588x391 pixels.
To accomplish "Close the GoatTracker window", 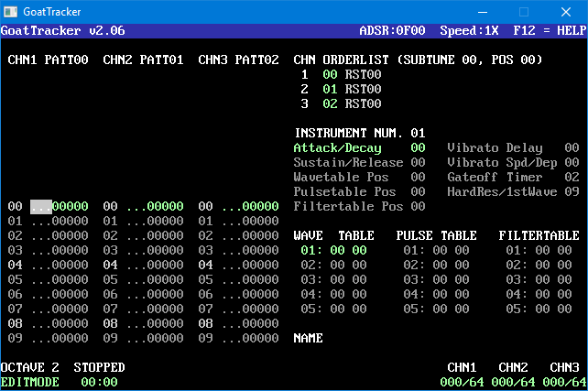I will pyautogui.click(x=566, y=12).
